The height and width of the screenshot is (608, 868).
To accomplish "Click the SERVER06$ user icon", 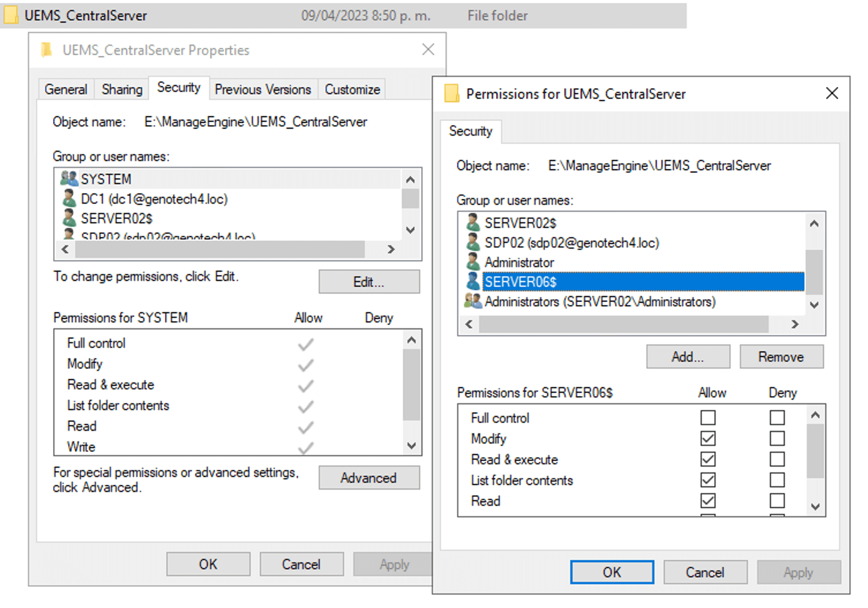I will pos(473,282).
